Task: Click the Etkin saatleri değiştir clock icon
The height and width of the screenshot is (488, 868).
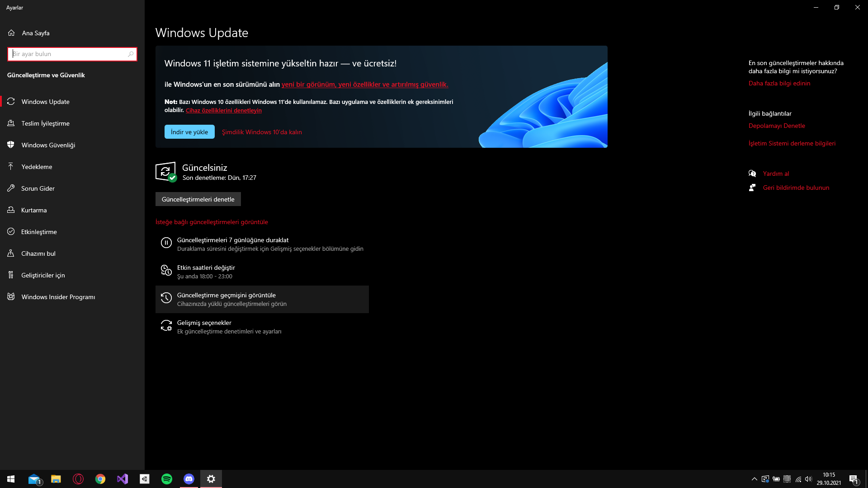Action: coord(166,271)
